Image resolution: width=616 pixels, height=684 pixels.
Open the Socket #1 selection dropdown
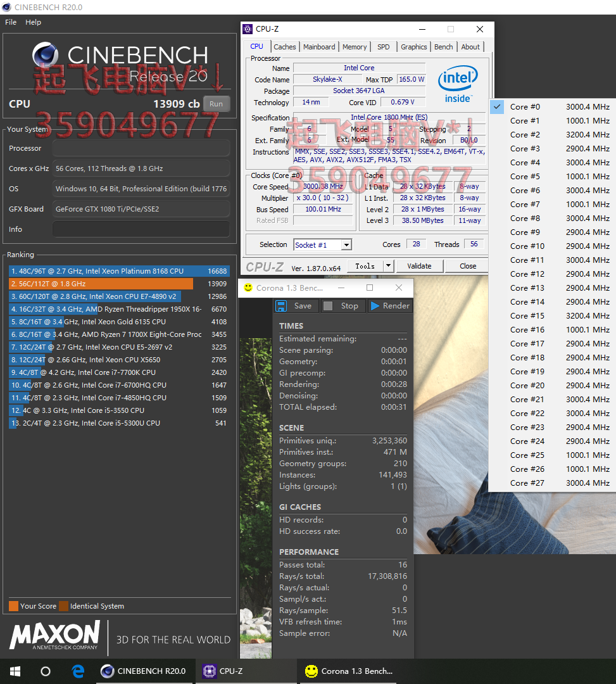[x=323, y=244]
